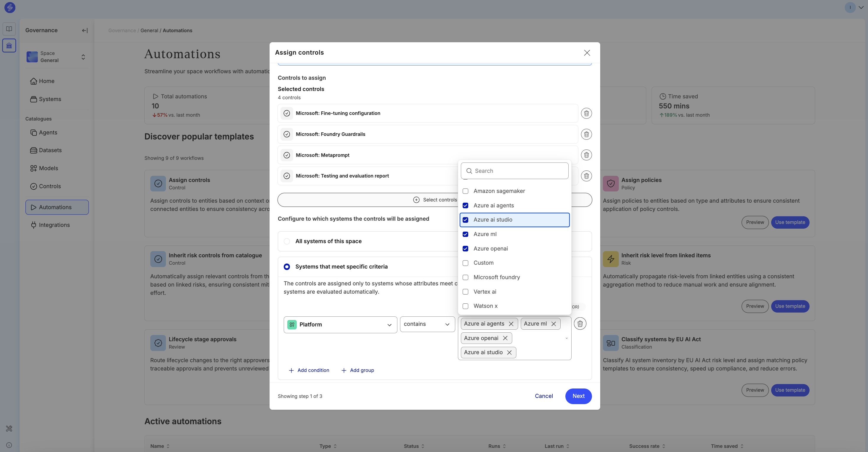
Task: Remove the Azure ai agents tag
Action: [511, 324]
